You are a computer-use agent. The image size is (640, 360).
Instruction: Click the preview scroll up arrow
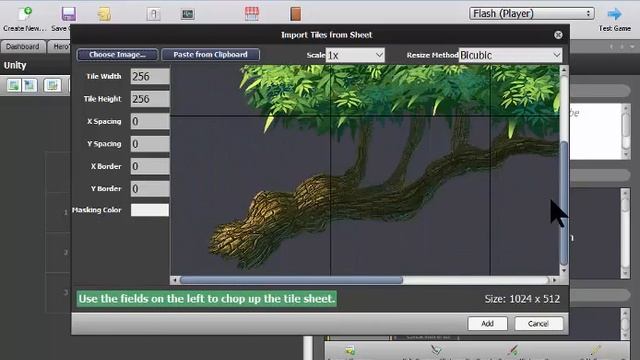click(564, 70)
